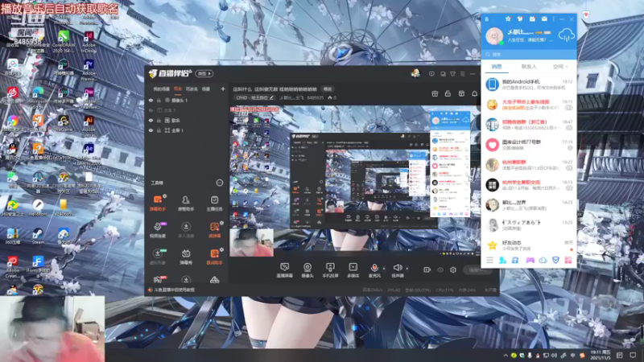Open 图库设计师77号群 chat
Viewport: 644px width, 362px height.
pyautogui.click(x=529, y=145)
